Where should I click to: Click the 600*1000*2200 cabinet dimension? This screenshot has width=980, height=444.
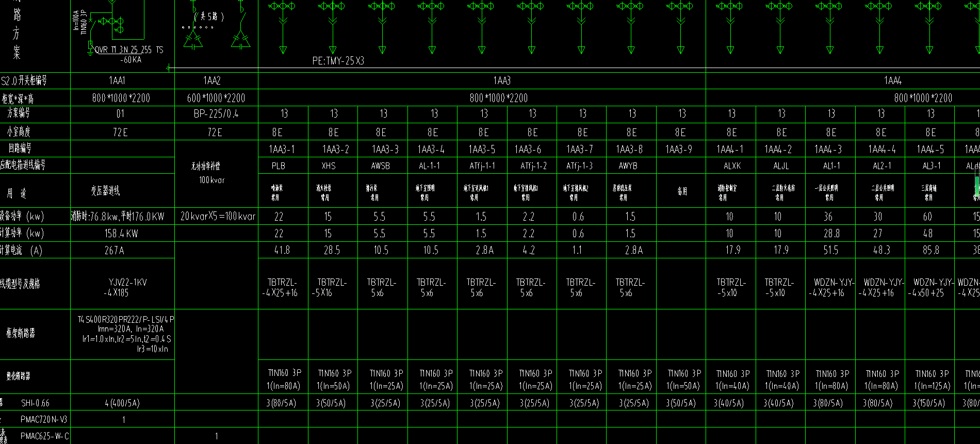(x=216, y=98)
